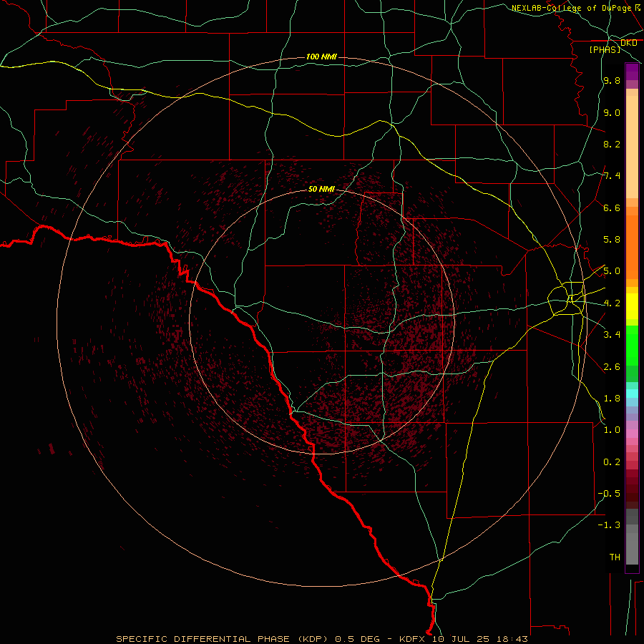Click the TH label beside the color bar
This screenshot has height=644, width=644.
(x=615, y=557)
